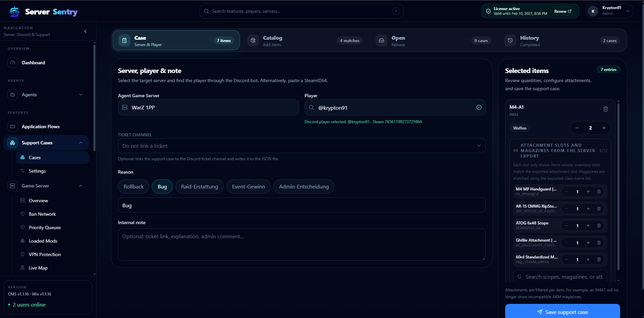Delete the M4-A1 item
The height and width of the screenshot is (318, 644).
click(x=606, y=109)
